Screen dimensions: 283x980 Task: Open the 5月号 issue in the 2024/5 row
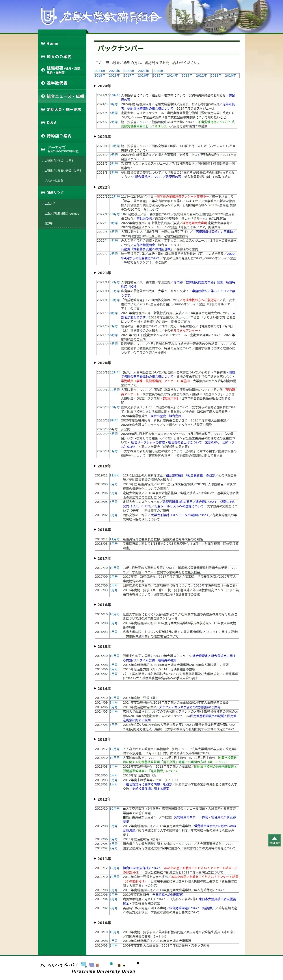(x=114, y=113)
